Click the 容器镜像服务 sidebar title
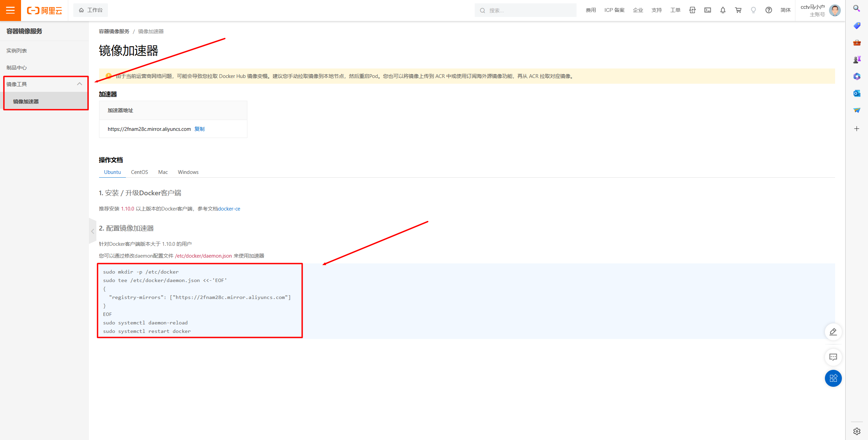This screenshot has height=440, width=868. click(x=24, y=31)
